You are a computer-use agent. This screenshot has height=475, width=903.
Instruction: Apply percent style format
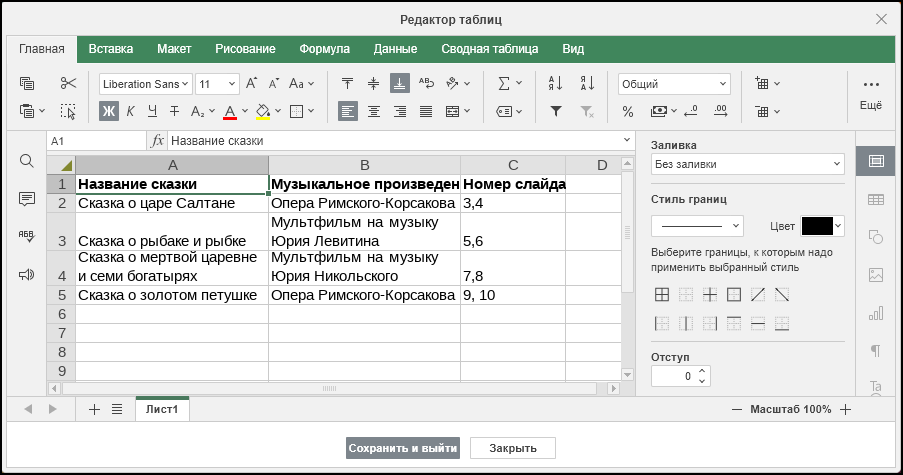(x=628, y=111)
